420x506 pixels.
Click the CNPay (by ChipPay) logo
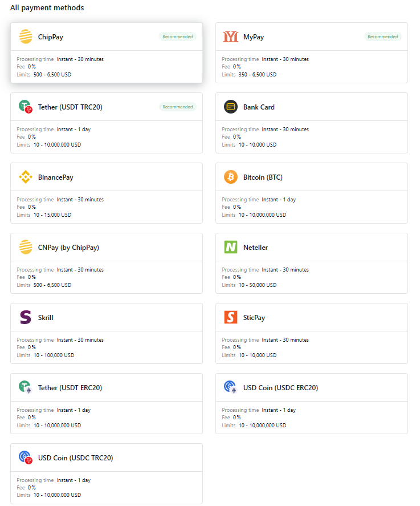(26, 247)
